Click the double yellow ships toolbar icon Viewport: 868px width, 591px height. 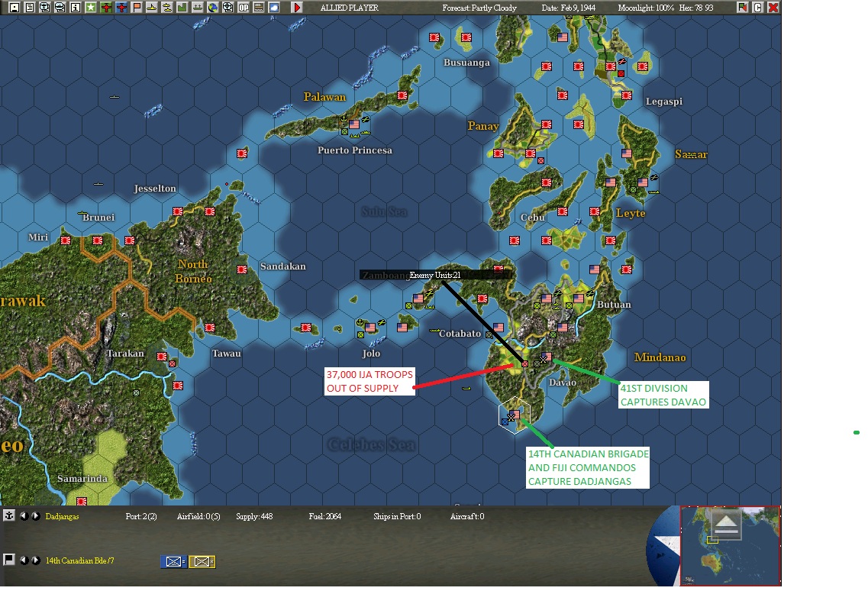(x=166, y=8)
